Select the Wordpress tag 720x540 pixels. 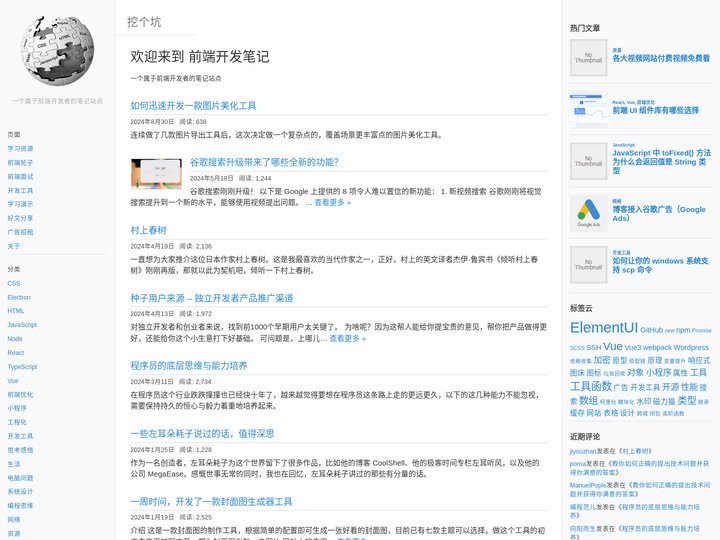click(x=691, y=347)
